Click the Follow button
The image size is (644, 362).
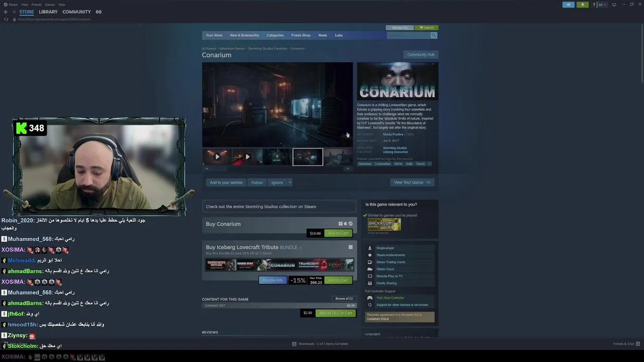[x=257, y=183]
